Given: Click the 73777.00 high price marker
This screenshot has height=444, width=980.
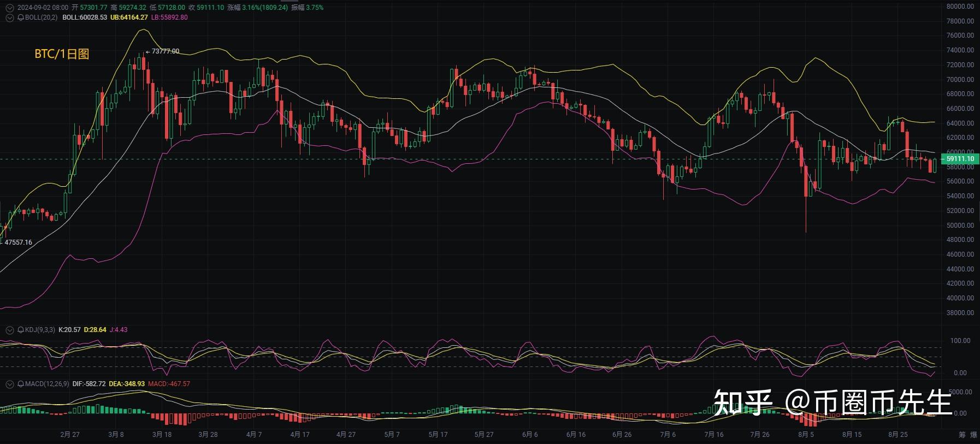Looking at the screenshot, I should click(x=166, y=51).
